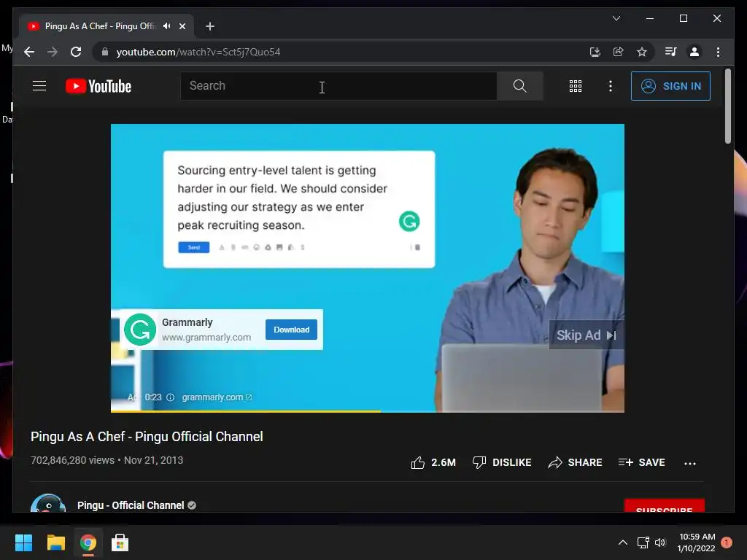Open Microsoft Store from taskbar
The height and width of the screenshot is (560, 747).
tap(120, 542)
